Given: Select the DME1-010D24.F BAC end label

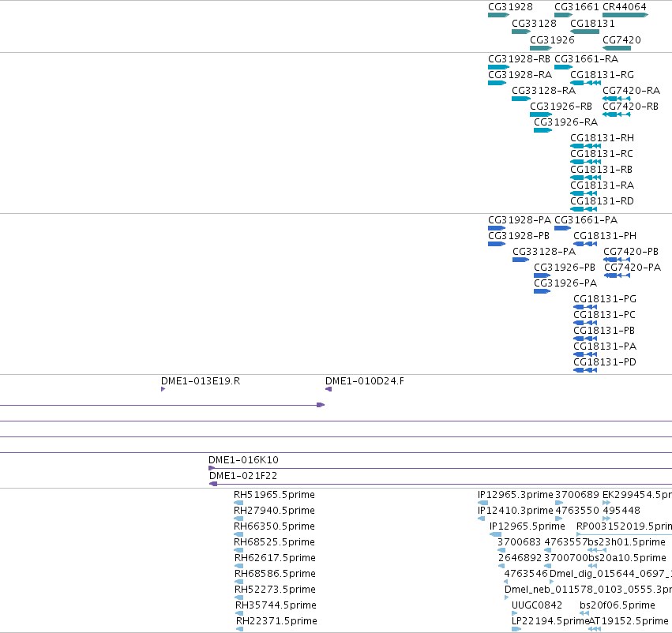Looking at the screenshot, I should point(365,381).
